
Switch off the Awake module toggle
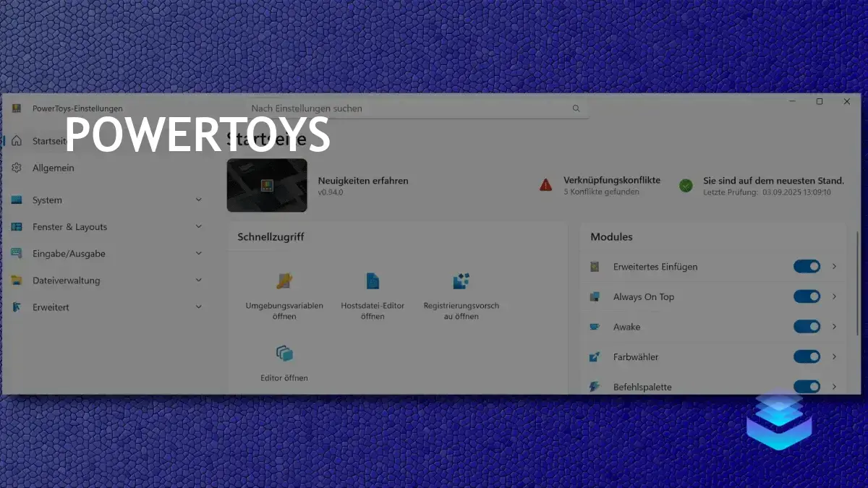(x=807, y=327)
